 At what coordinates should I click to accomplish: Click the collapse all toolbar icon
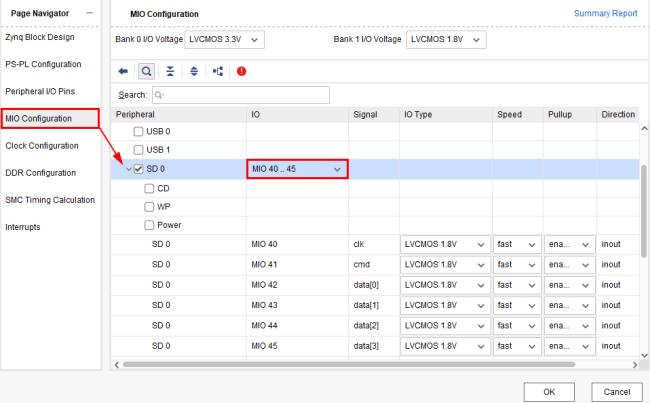[x=167, y=71]
